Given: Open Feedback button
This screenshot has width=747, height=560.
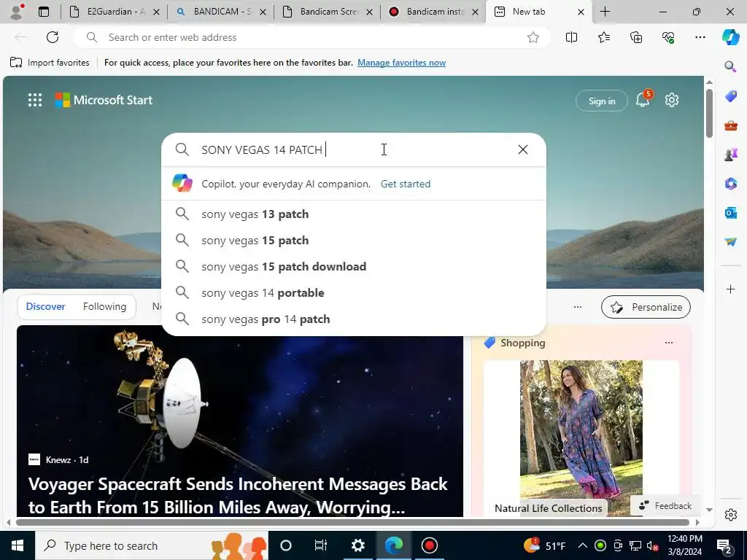Looking at the screenshot, I should (x=665, y=506).
